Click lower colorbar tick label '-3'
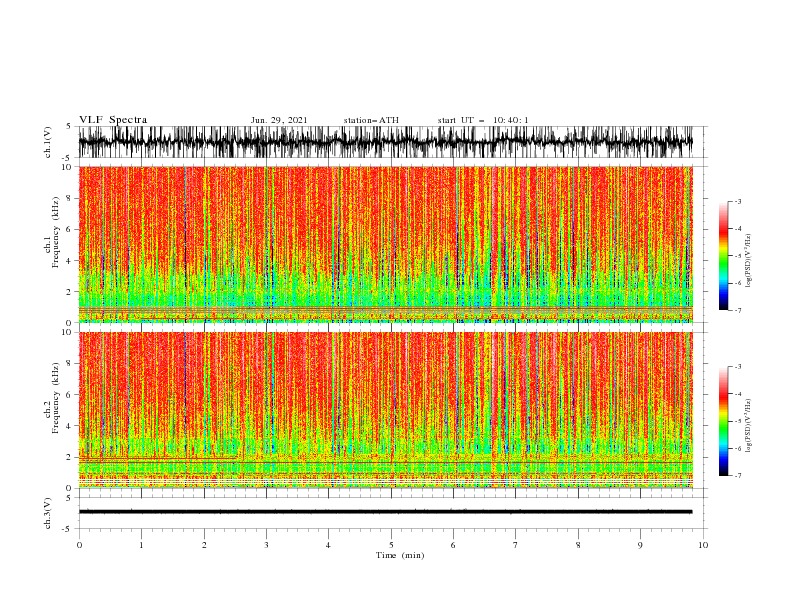This screenshot has width=792, height=612. coord(737,367)
